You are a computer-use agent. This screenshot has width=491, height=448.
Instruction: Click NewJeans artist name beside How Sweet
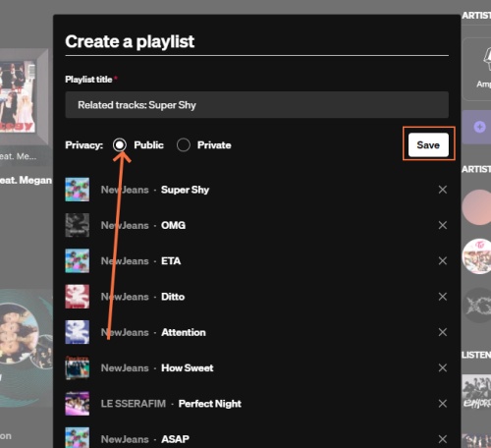click(125, 368)
